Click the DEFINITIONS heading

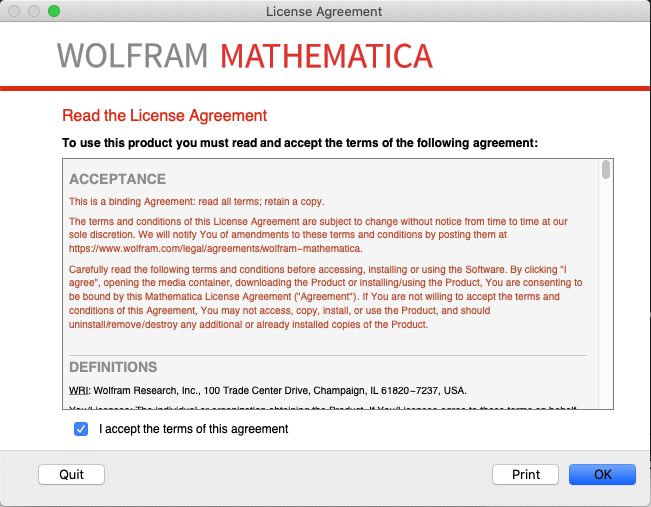[x=113, y=367]
